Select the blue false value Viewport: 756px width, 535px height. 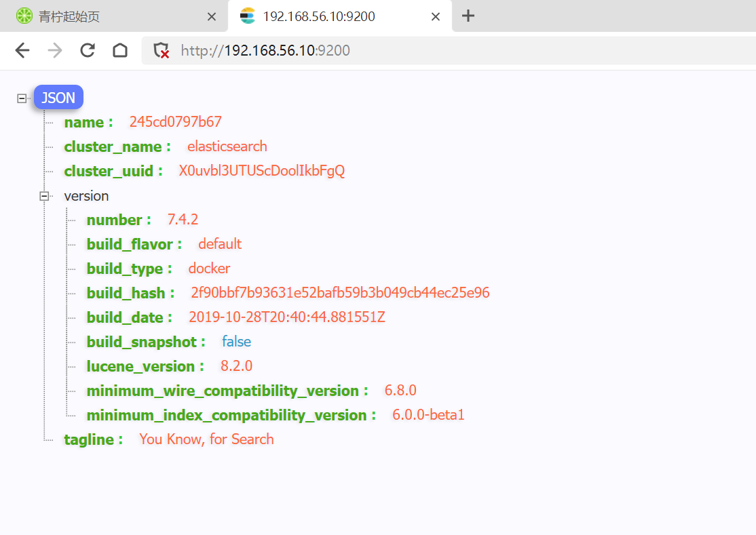[x=236, y=342]
